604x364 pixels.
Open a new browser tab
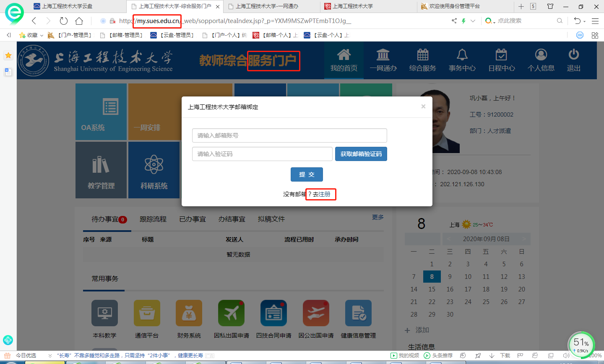point(521,6)
